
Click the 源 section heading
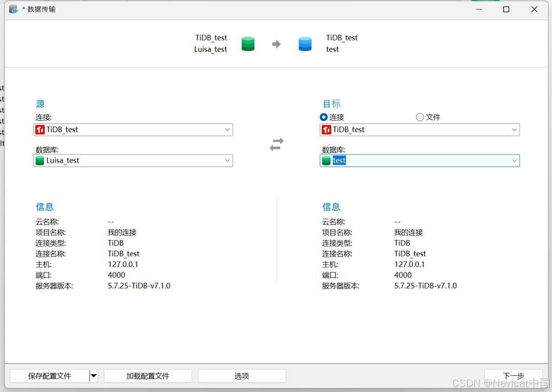(40, 104)
